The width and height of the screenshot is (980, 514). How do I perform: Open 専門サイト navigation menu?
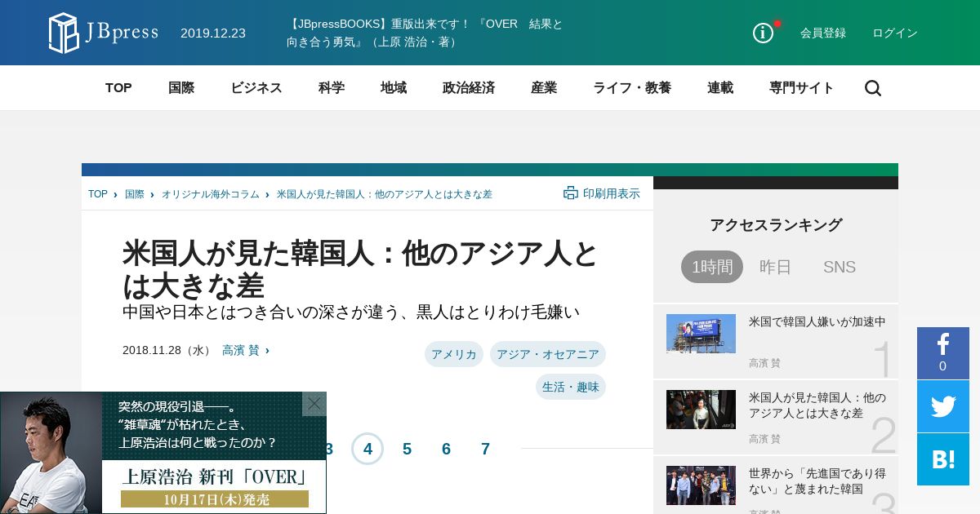point(802,88)
